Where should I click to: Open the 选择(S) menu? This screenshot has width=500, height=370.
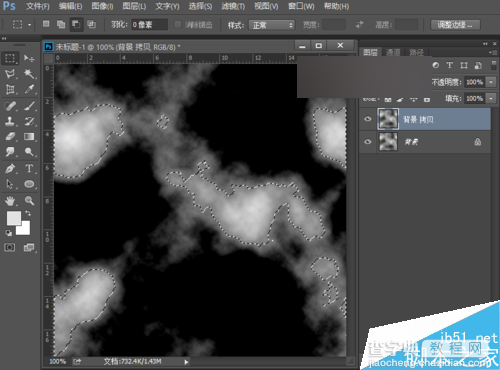[x=200, y=6]
